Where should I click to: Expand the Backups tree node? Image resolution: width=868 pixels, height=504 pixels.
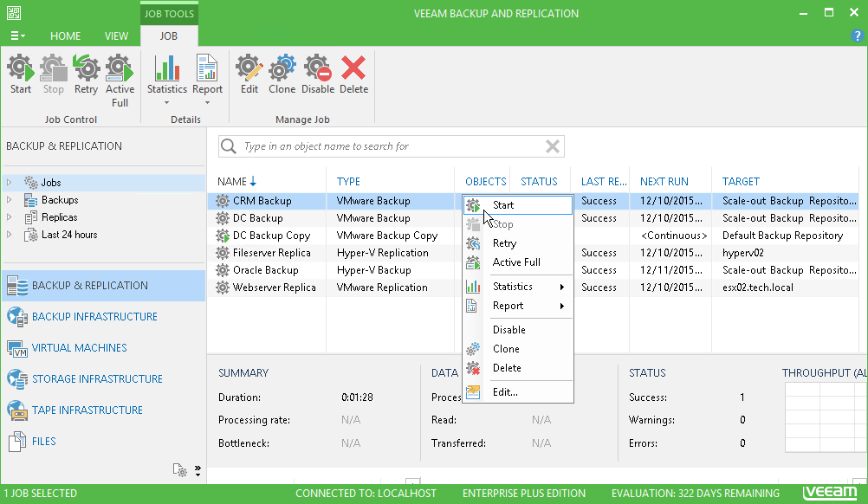coord(10,200)
